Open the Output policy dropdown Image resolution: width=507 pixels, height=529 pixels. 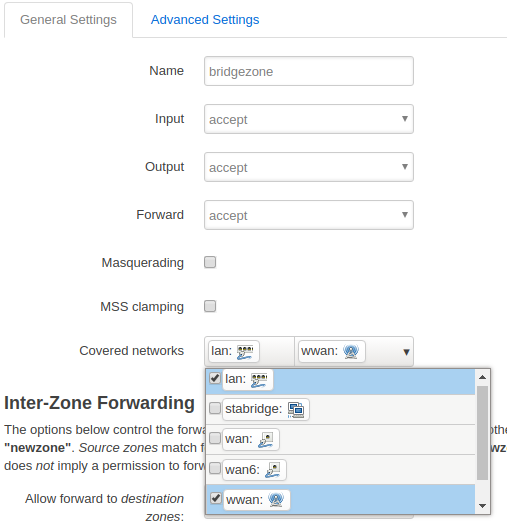(x=309, y=167)
